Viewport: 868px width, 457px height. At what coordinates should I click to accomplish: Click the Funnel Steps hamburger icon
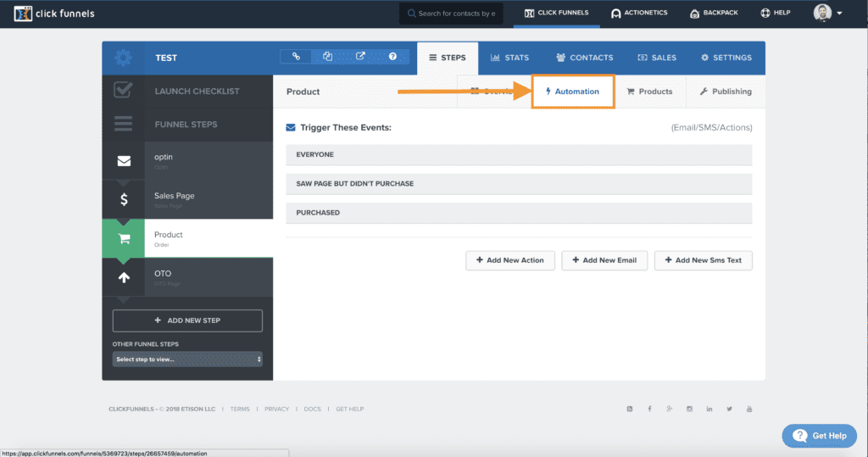(x=123, y=124)
